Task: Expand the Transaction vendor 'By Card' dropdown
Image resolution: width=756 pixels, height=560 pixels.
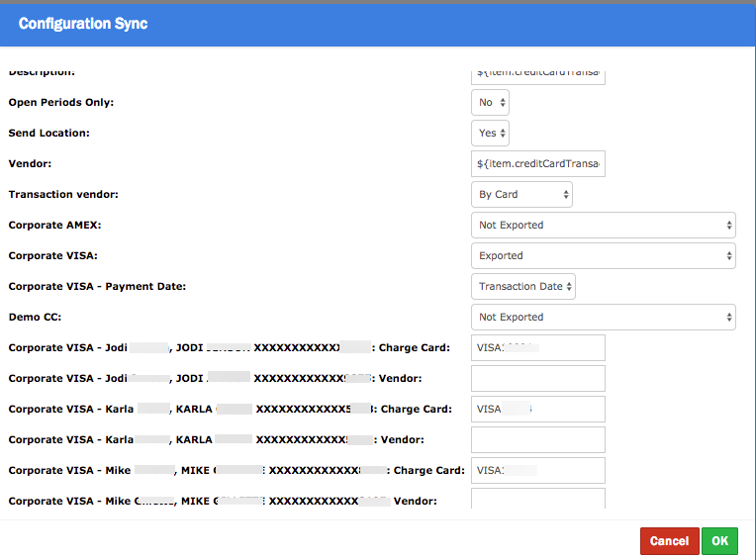Action: (x=521, y=194)
